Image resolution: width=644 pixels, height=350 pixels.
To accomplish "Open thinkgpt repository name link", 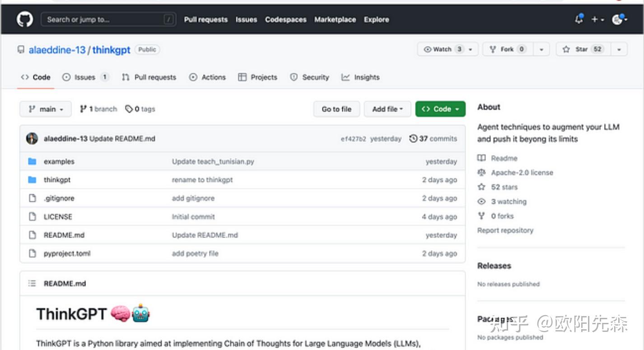I will coord(112,50).
